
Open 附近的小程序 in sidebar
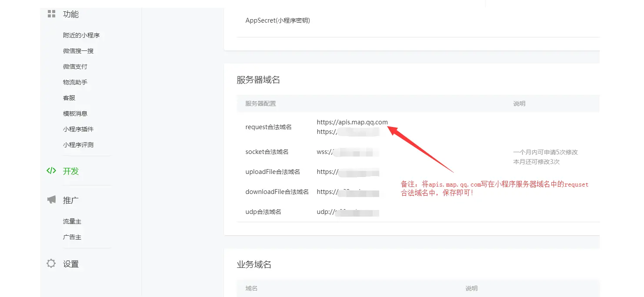click(81, 35)
